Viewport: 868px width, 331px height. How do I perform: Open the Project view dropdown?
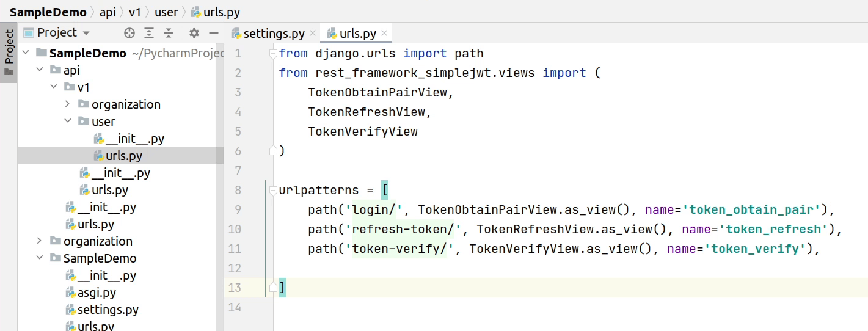click(86, 33)
